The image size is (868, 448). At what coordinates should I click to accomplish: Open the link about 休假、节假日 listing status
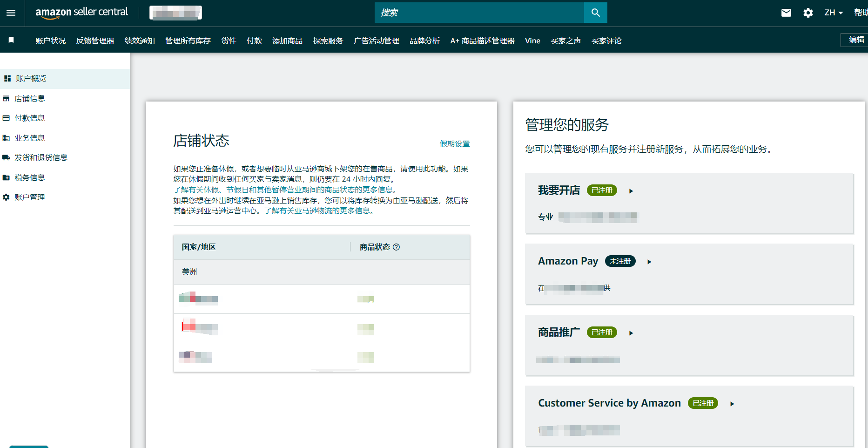(x=285, y=190)
